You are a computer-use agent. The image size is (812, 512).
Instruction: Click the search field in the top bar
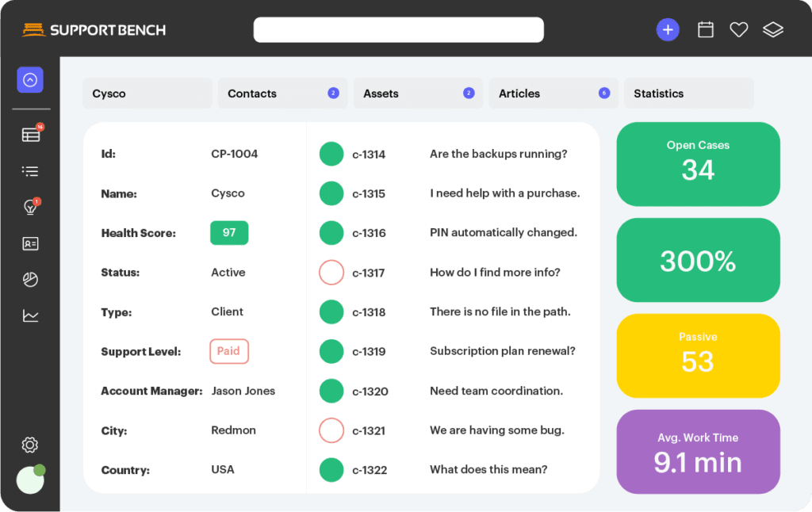[x=398, y=30]
